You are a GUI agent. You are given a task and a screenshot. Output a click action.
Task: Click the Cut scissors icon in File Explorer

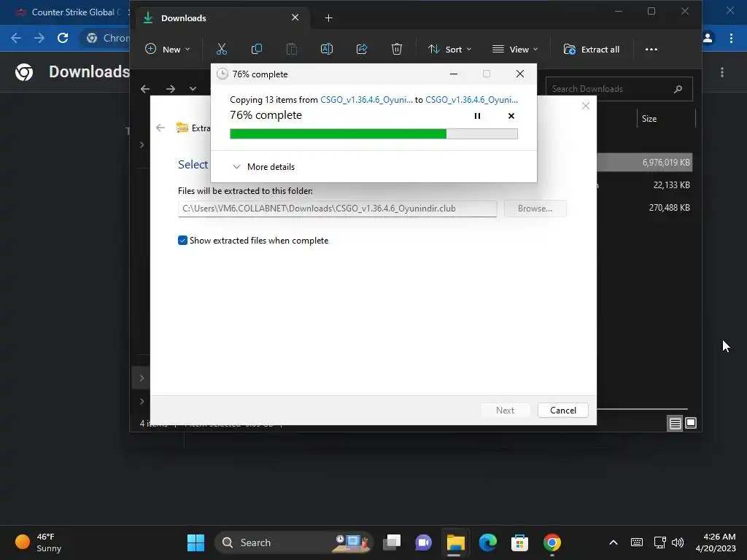coord(222,49)
